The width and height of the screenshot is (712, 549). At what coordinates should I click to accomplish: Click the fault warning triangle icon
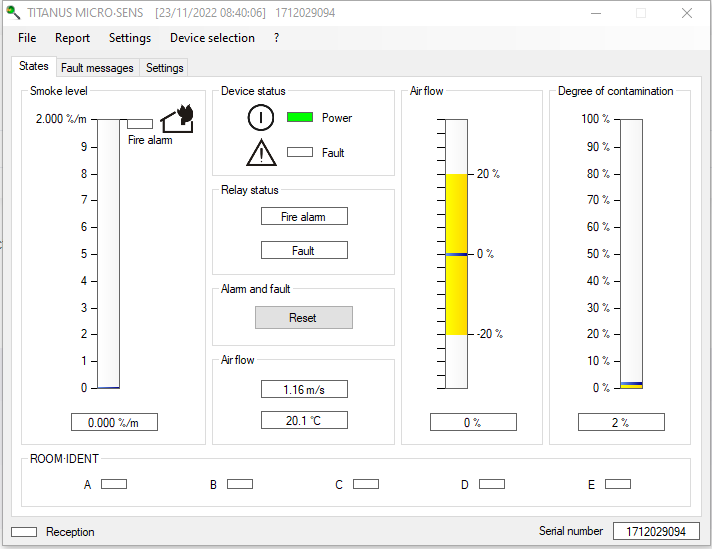(261, 153)
